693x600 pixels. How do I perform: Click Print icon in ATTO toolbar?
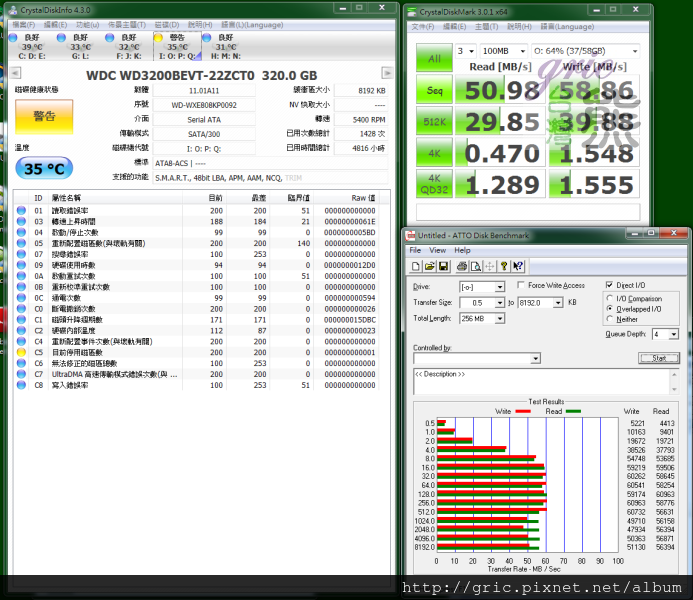click(x=462, y=266)
